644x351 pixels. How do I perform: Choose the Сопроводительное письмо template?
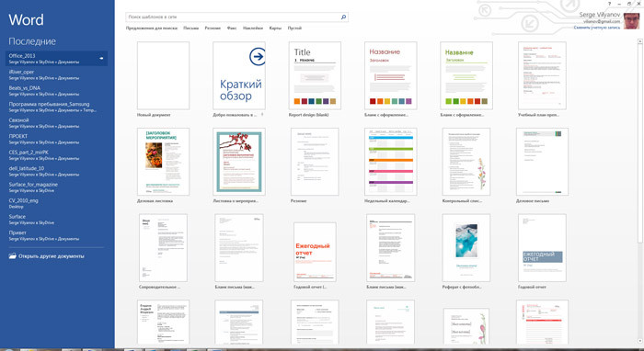coord(163,248)
